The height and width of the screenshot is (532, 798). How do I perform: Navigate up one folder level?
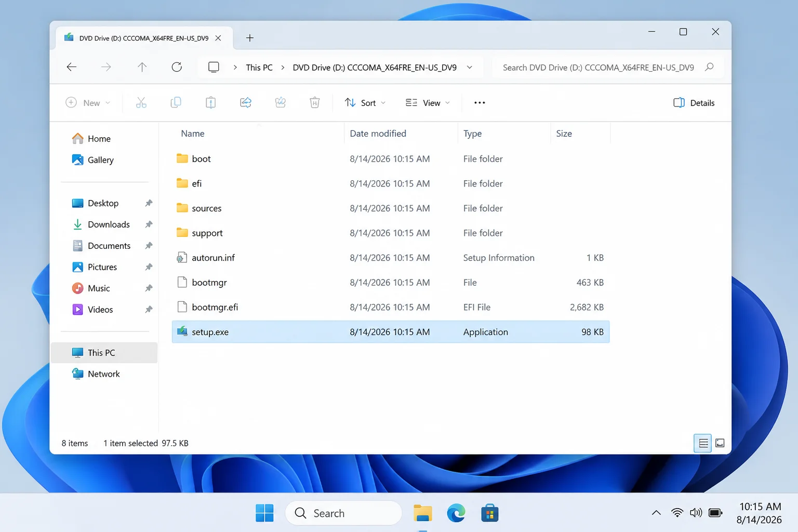click(142, 67)
